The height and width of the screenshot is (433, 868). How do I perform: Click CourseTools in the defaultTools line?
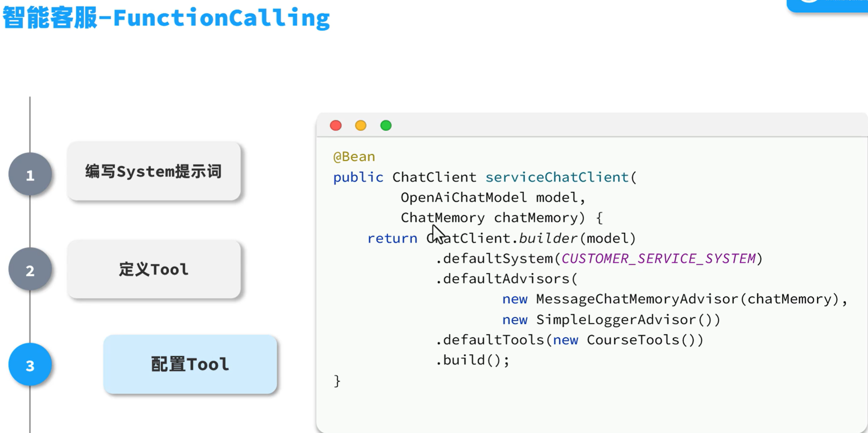[x=633, y=340]
